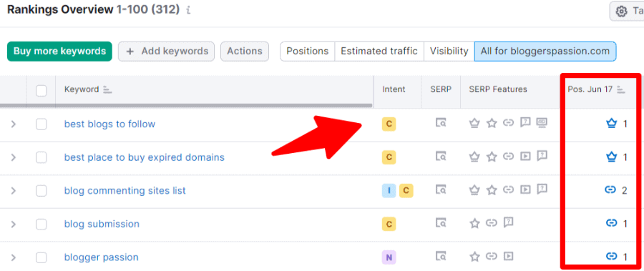This screenshot has width=644, height=271.
Task: Sort by Keyword column sort icon
Action: click(107, 89)
